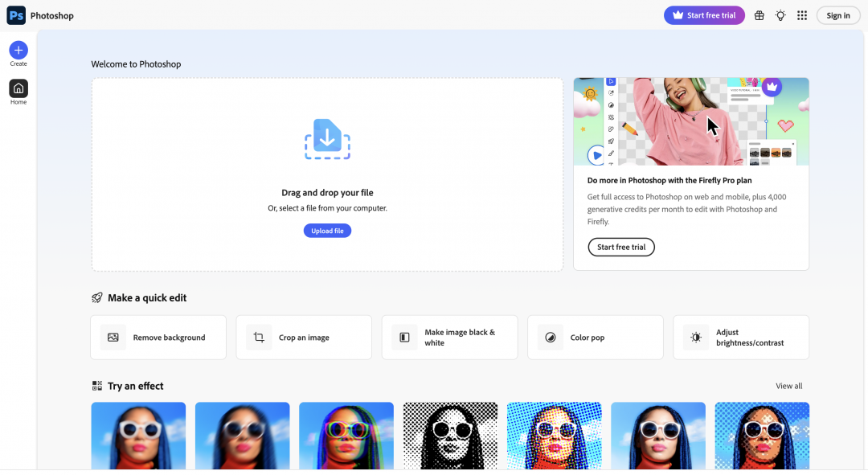The image size is (868, 475).
Task: Open Adjust brightness/contrast quick edit
Action: click(x=740, y=338)
